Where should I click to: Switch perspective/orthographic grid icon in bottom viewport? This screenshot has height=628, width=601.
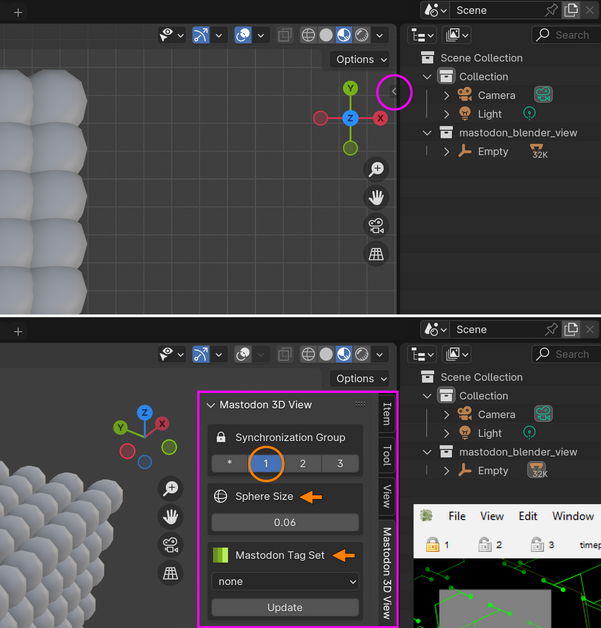tap(171, 573)
